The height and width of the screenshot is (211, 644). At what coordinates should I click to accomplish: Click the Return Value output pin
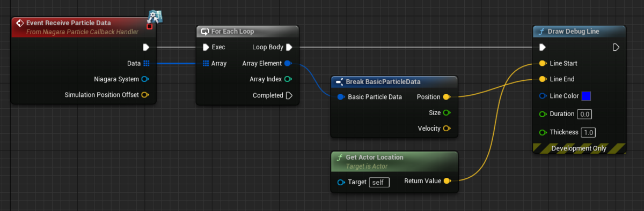coord(448,181)
